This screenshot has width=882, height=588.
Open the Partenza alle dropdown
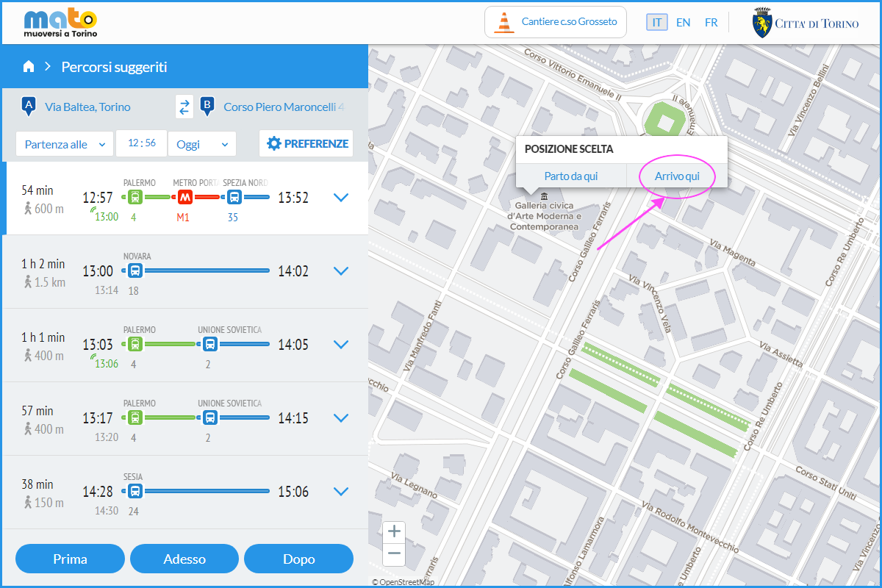point(65,144)
